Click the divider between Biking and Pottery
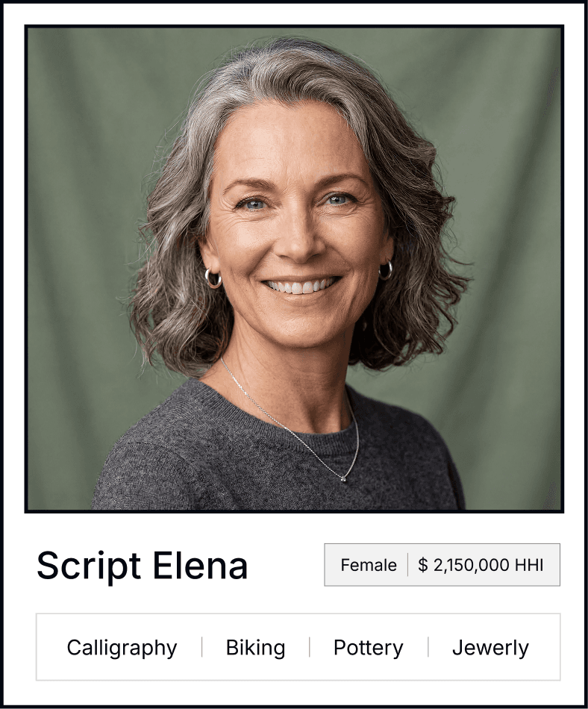The image size is (588, 709). click(310, 647)
